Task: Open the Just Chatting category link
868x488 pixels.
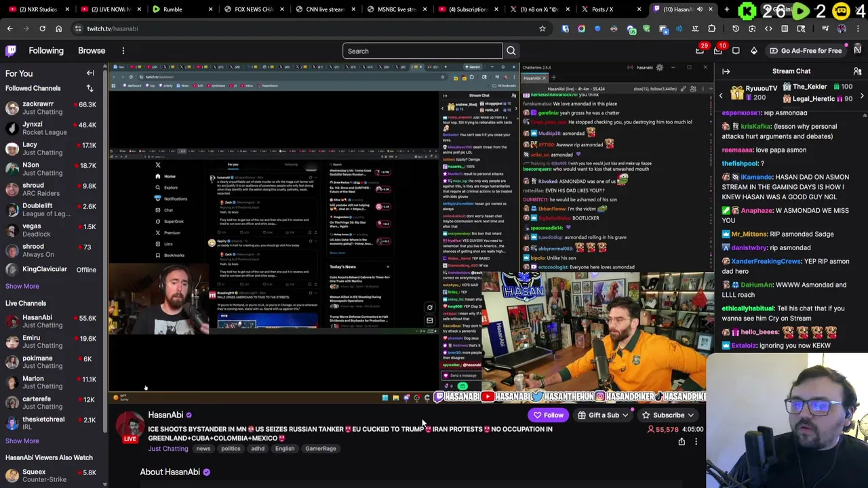Action: pyautogui.click(x=168, y=449)
